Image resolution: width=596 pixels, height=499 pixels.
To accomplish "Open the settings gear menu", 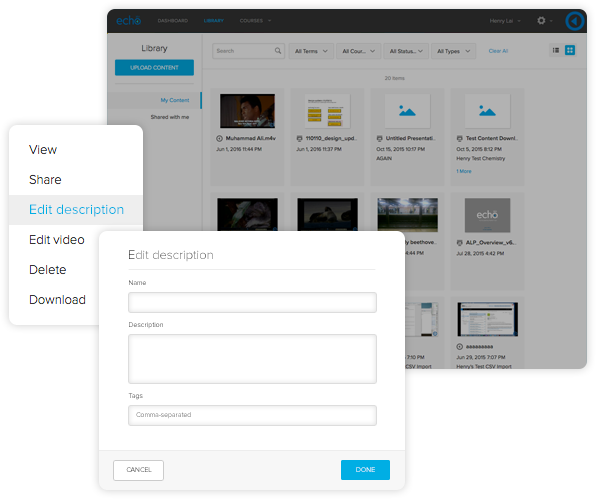I will tap(541, 21).
